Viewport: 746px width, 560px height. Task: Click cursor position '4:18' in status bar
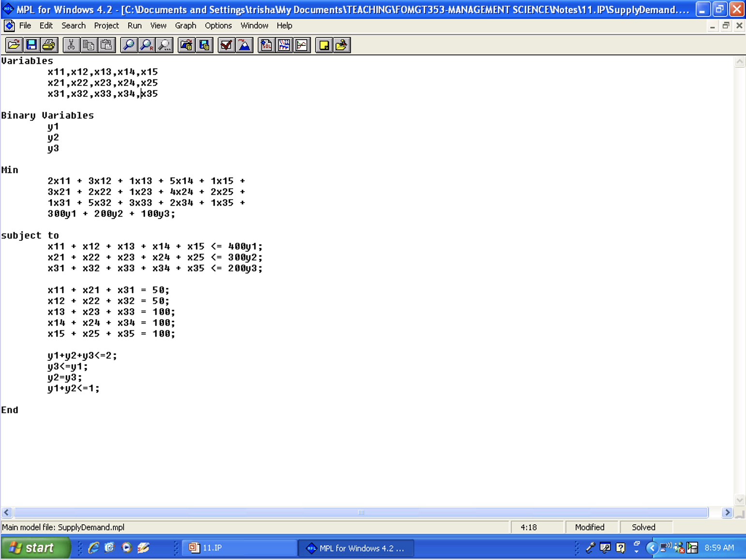coord(529,528)
